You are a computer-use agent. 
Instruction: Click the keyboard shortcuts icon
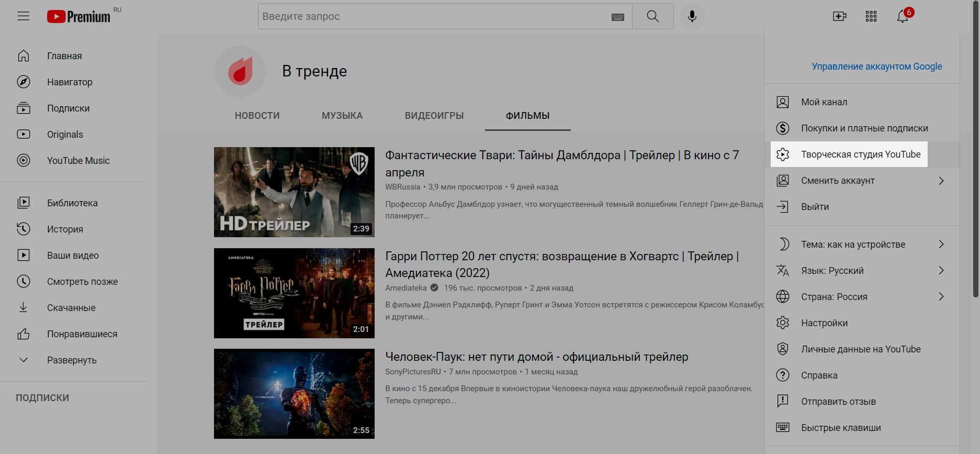[x=783, y=427]
